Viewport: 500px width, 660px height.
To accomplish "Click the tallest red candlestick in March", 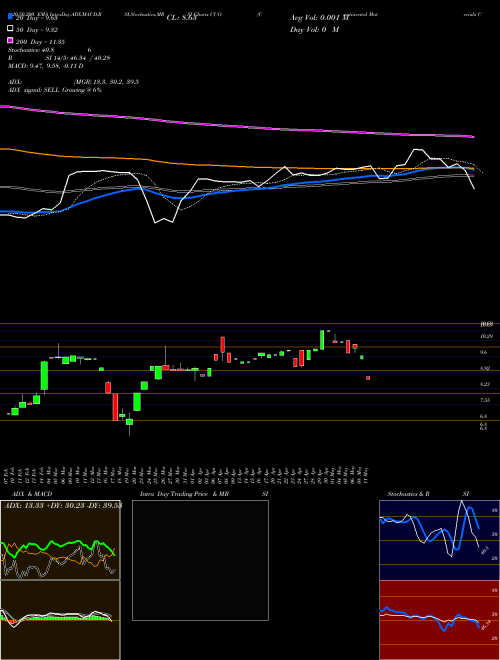I will point(115,407).
